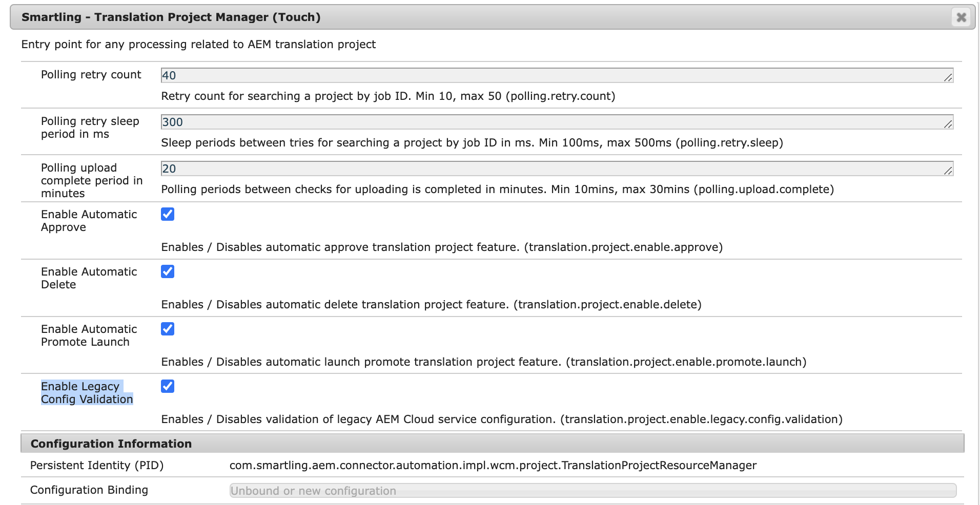Grab resize handle of upload complete period field
The height and width of the screenshot is (505, 980).
point(948,171)
